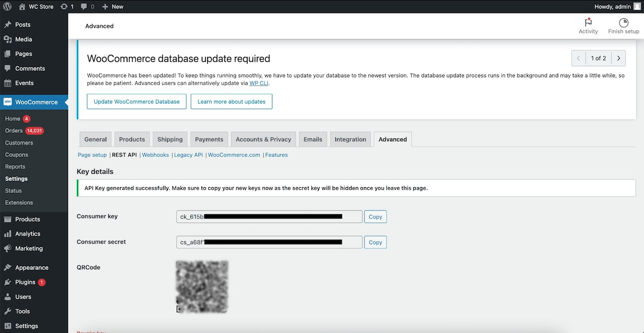The width and height of the screenshot is (644, 333).
Task: Copy the consumer secret key
Action: pos(375,242)
